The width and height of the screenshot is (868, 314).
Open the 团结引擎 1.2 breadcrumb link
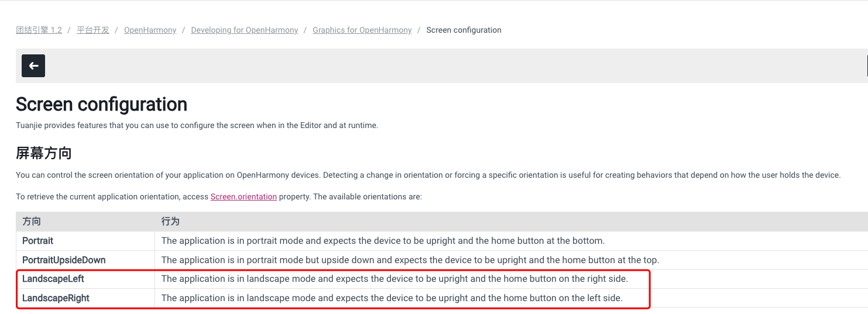pos(39,30)
